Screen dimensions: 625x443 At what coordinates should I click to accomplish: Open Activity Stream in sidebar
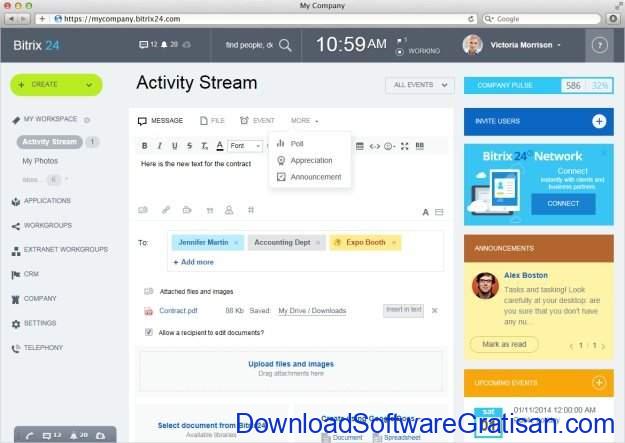pyautogui.click(x=49, y=142)
